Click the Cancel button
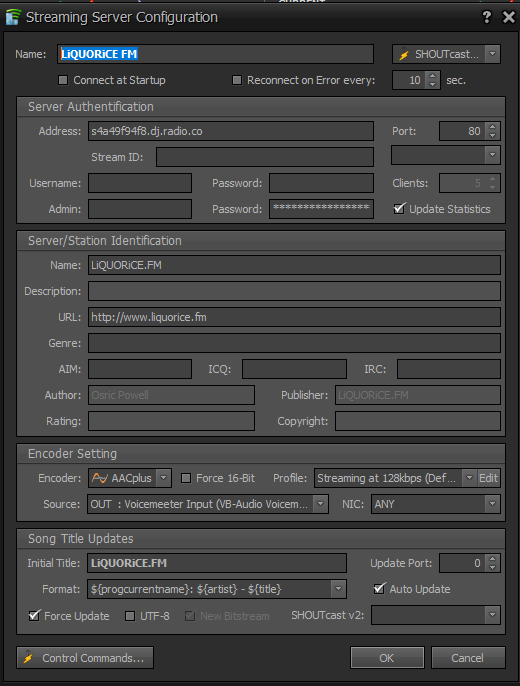The width and height of the screenshot is (520, 686). 468,658
